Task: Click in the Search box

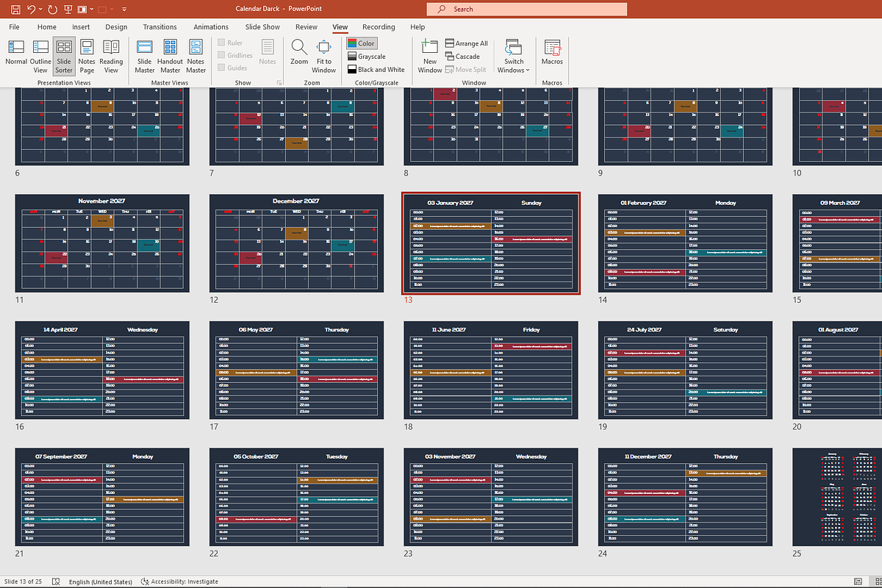Action: pyautogui.click(x=526, y=10)
